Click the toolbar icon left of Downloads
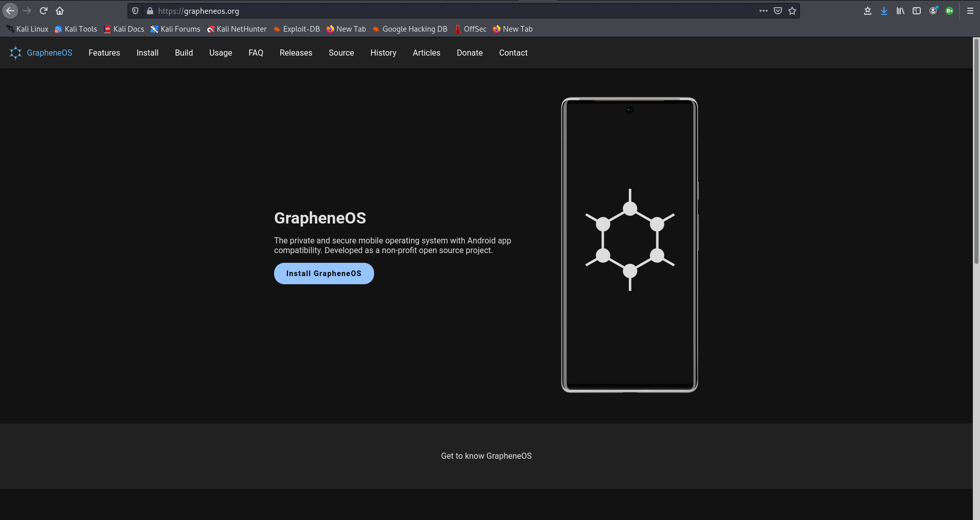Screen dimensions: 980x520 click(868, 11)
